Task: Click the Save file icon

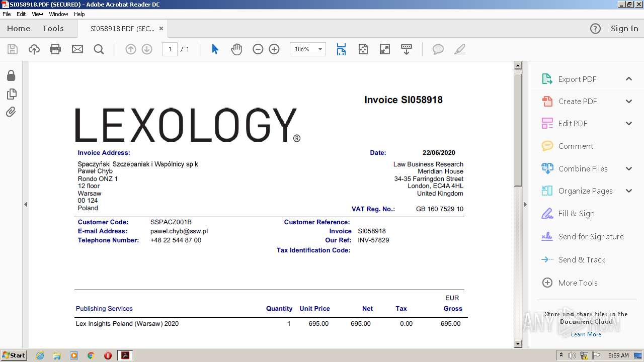Action: 13,49
